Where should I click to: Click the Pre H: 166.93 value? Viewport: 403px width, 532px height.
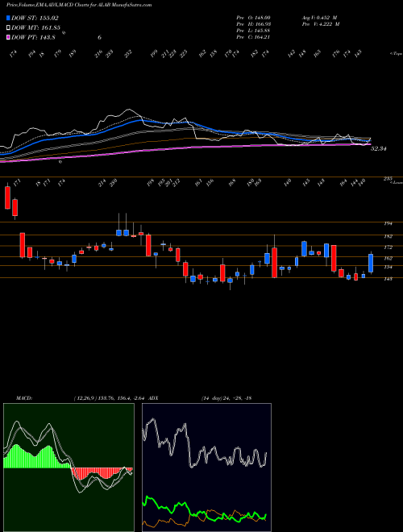coord(253,24)
